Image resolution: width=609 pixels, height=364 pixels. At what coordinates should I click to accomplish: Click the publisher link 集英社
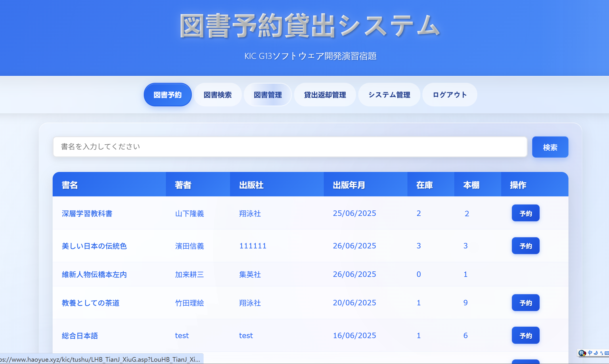(250, 274)
